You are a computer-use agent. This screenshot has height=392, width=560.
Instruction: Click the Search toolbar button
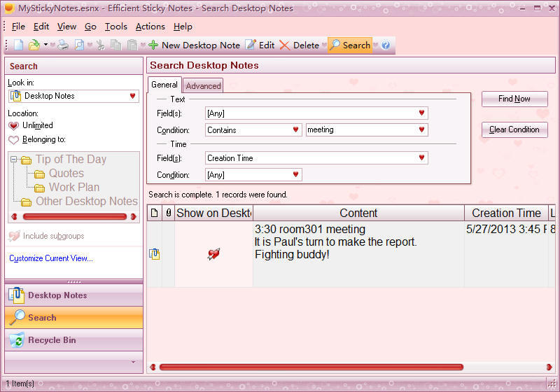coord(349,45)
